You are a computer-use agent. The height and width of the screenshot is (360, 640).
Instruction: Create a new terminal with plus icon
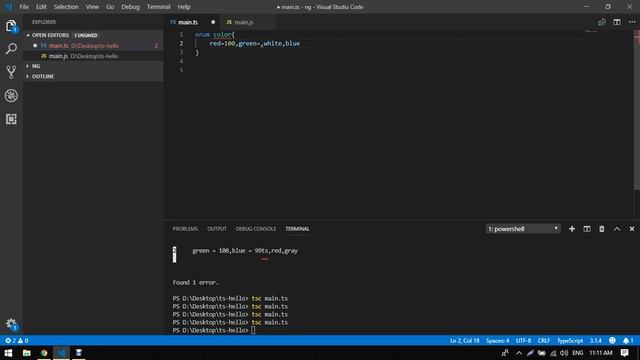pos(572,229)
